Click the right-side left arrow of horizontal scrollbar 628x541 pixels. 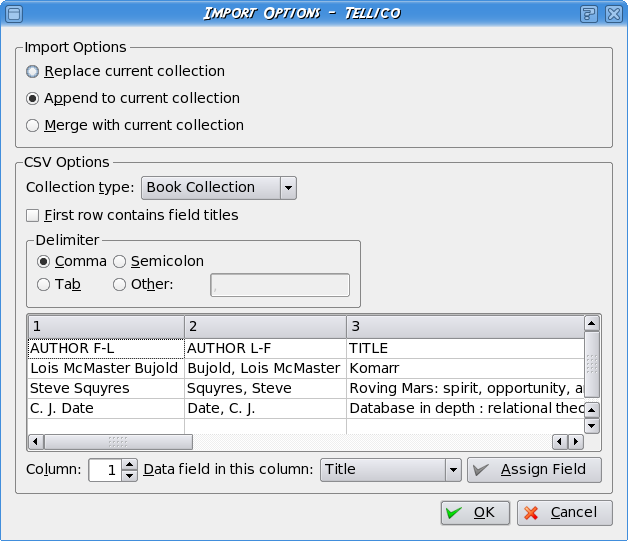coord(560,442)
